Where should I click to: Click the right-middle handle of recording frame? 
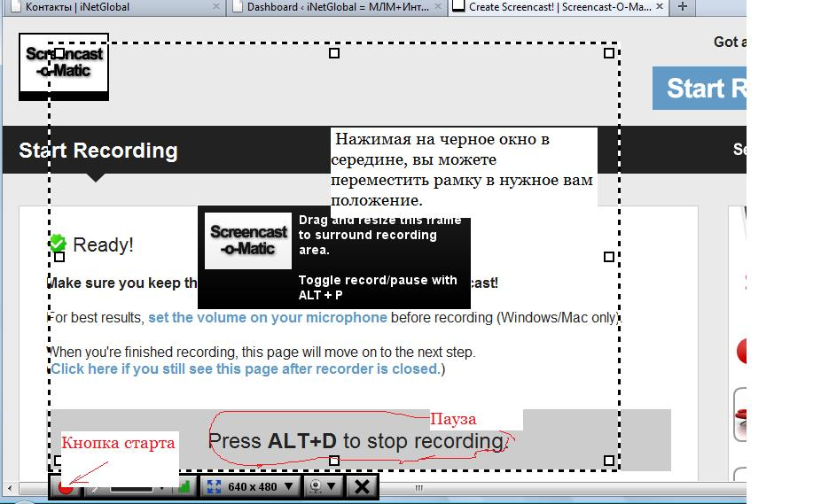point(609,257)
